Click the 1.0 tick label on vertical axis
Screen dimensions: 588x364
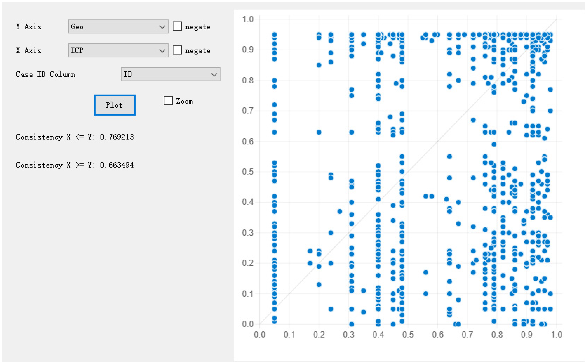click(248, 19)
